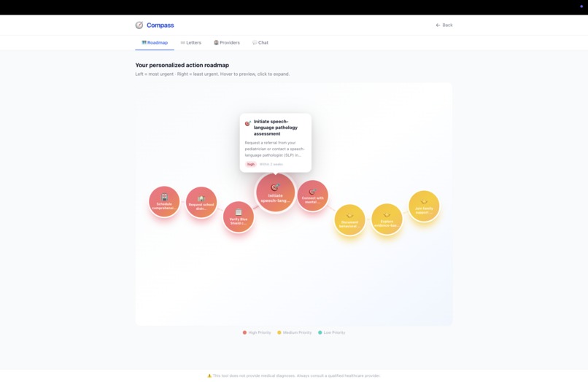Click the medical disclaimer text in the footer

[296, 375]
